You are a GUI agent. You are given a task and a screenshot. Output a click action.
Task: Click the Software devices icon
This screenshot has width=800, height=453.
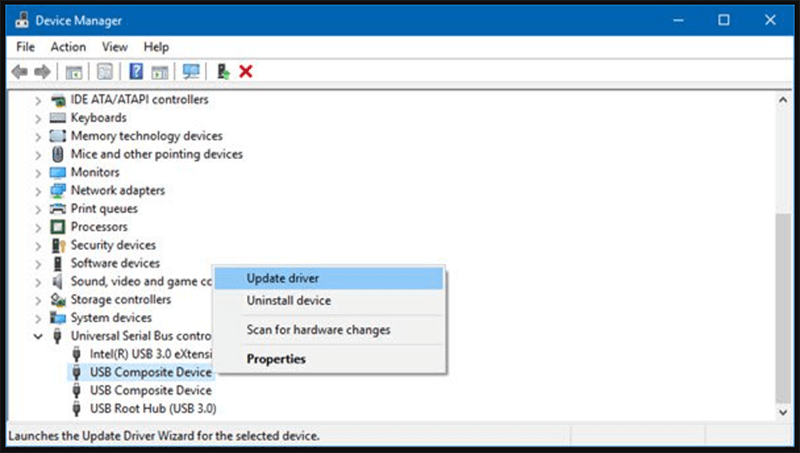point(58,263)
